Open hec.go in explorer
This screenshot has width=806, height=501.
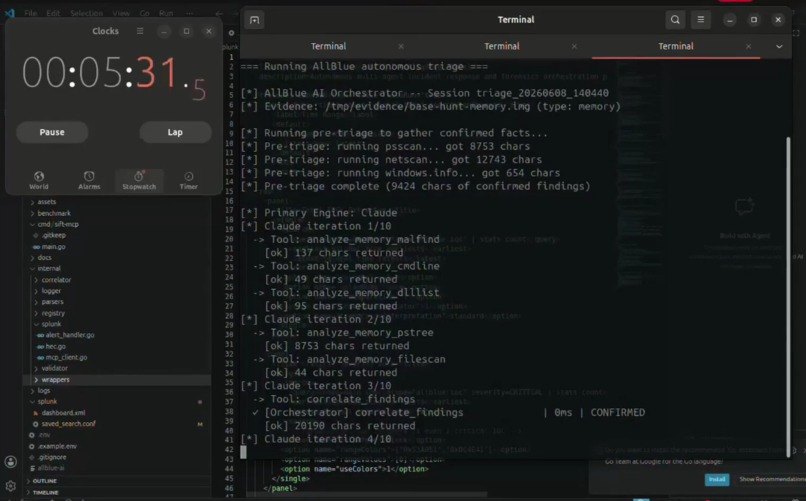point(56,346)
